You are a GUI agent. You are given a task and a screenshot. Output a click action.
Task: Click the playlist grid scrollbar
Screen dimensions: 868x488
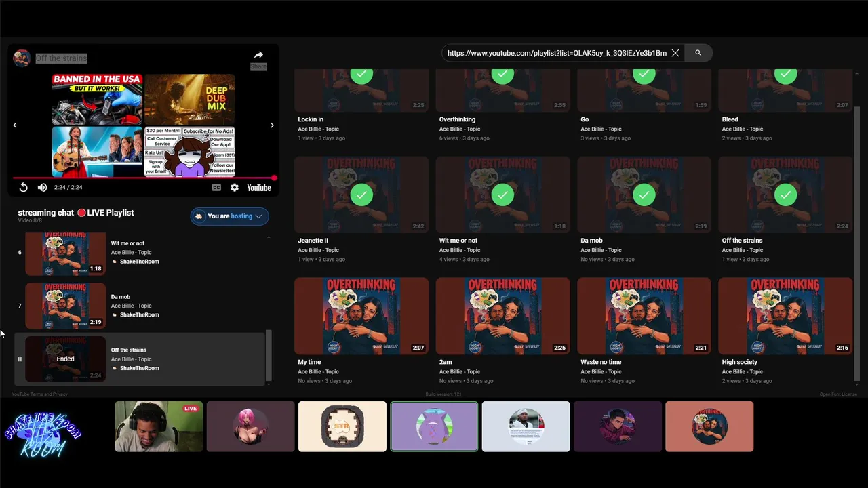pyautogui.click(x=856, y=244)
